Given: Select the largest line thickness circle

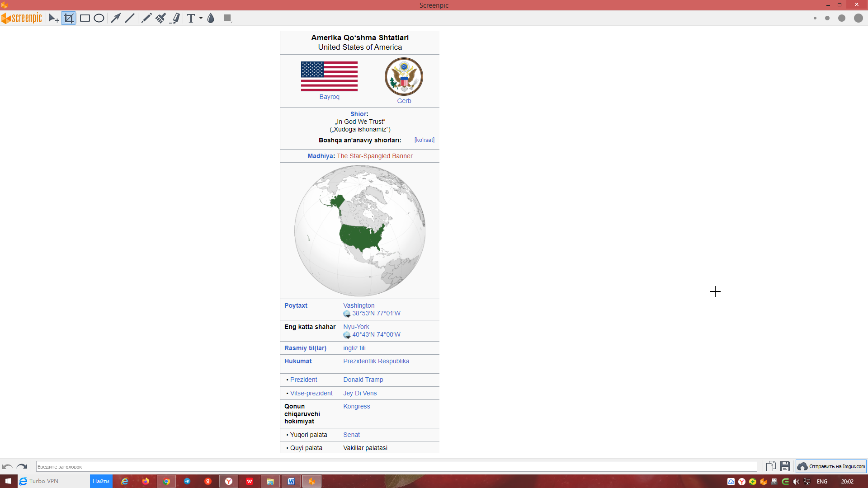Looking at the screenshot, I should tap(858, 19).
